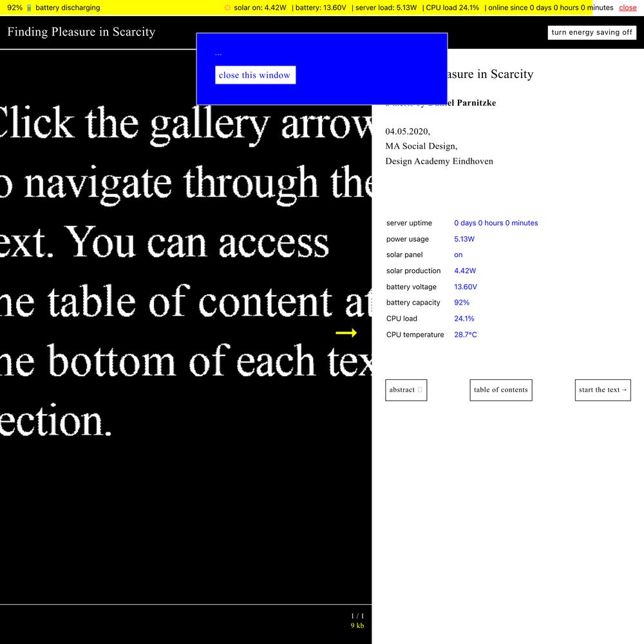644x644 pixels.
Task: Click the 28.7°C CPU temperature value
Action: tap(465, 335)
